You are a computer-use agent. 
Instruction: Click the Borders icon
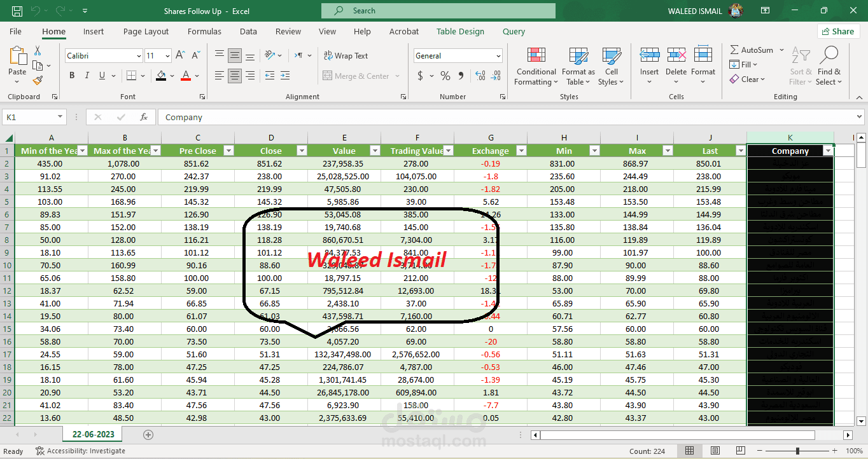coord(131,76)
